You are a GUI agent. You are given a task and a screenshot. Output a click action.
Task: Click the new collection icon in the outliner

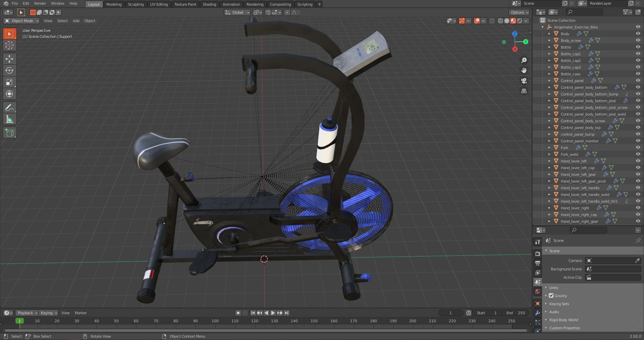638,12
